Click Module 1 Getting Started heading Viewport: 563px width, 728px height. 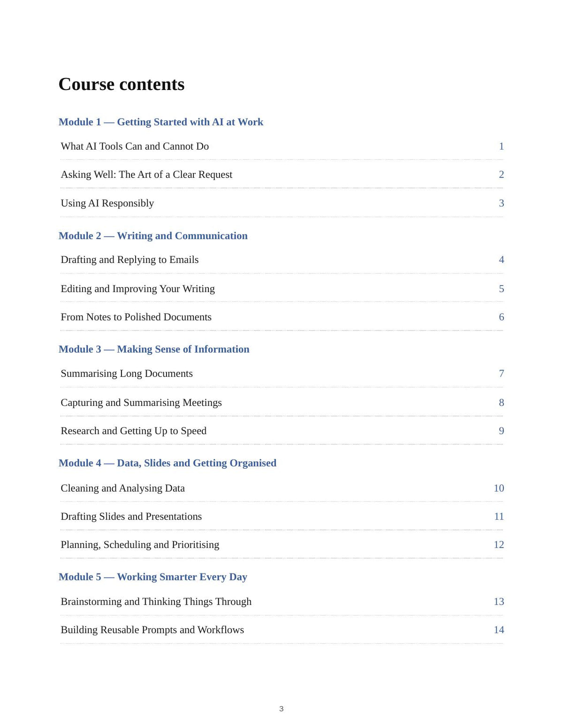[161, 122]
